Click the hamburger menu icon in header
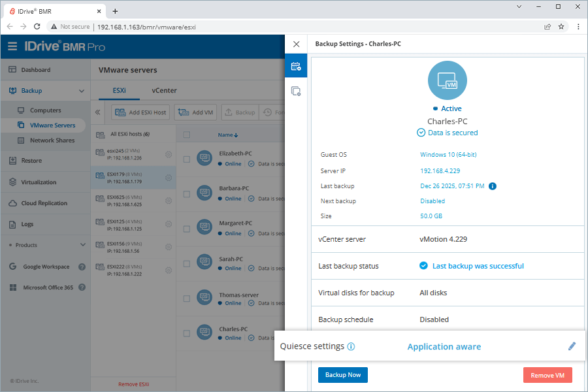 point(12,46)
